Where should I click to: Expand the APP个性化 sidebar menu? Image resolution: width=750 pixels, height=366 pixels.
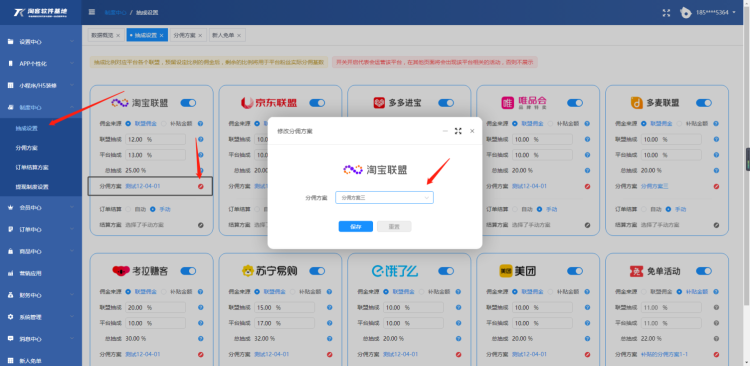coord(41,63)
